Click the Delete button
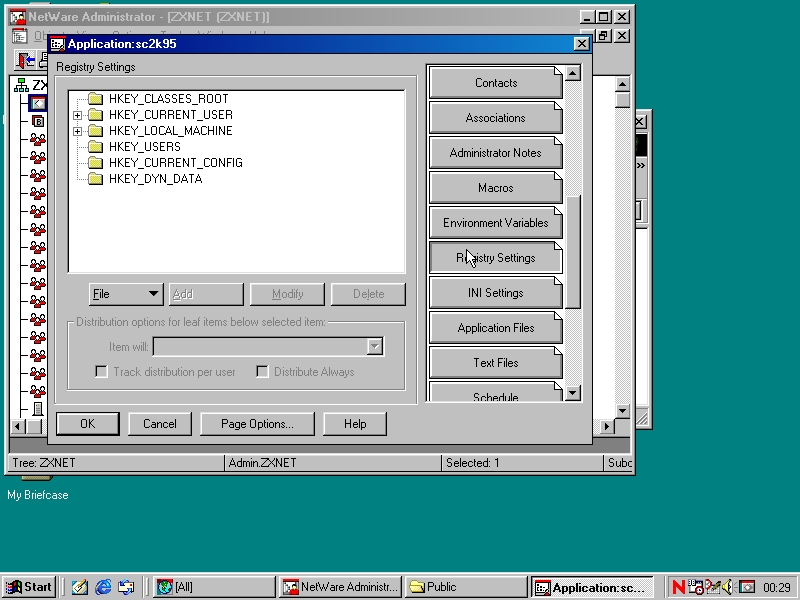The image size is (800, 600). tap(368, 294)
